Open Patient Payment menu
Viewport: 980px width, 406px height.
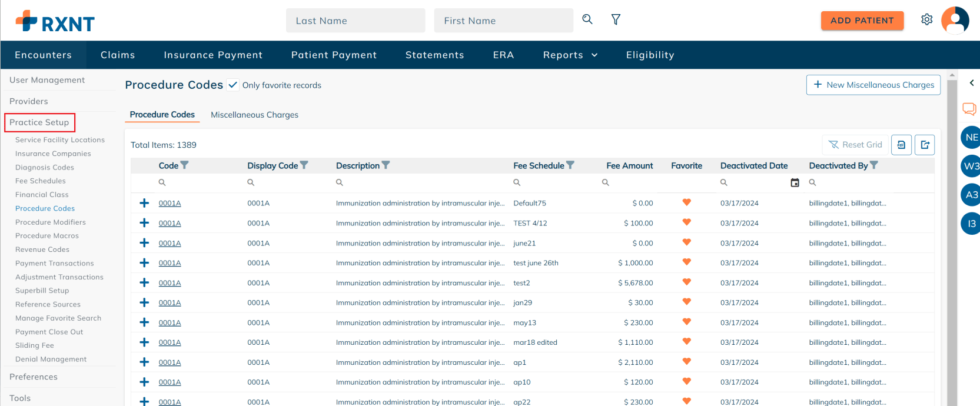334,55
